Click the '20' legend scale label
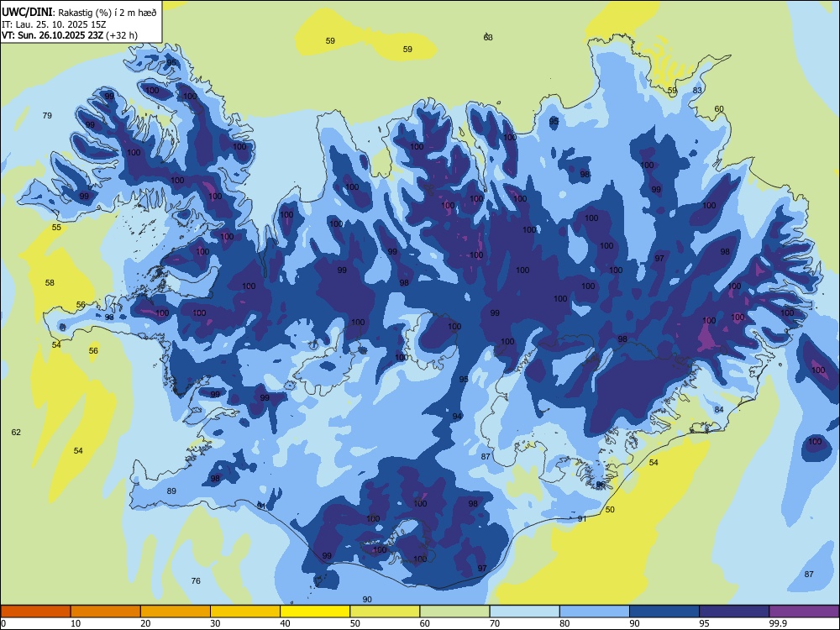The width and height of the screenshot is (840, 630). (145, 623)
